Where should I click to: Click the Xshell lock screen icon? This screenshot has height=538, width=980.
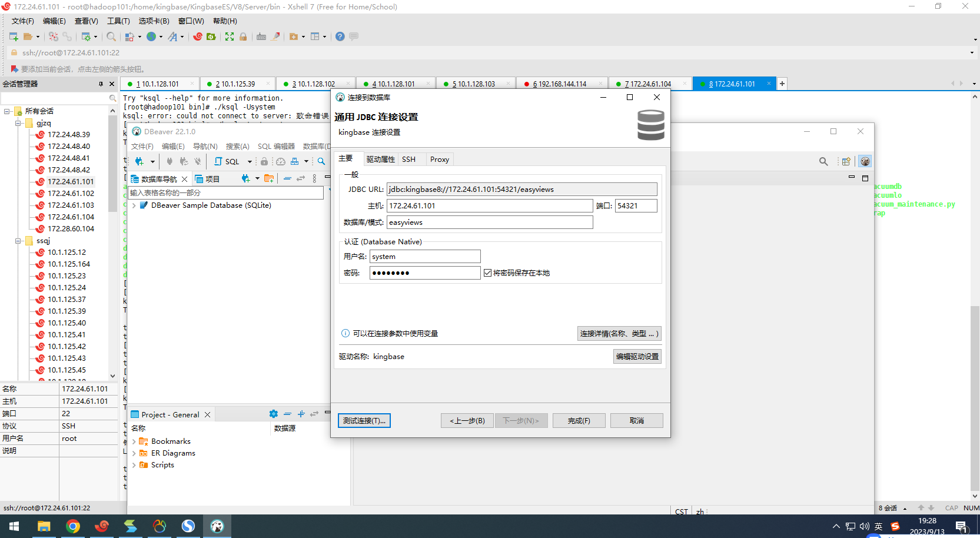pyautogui.click(x=243, y=36)
